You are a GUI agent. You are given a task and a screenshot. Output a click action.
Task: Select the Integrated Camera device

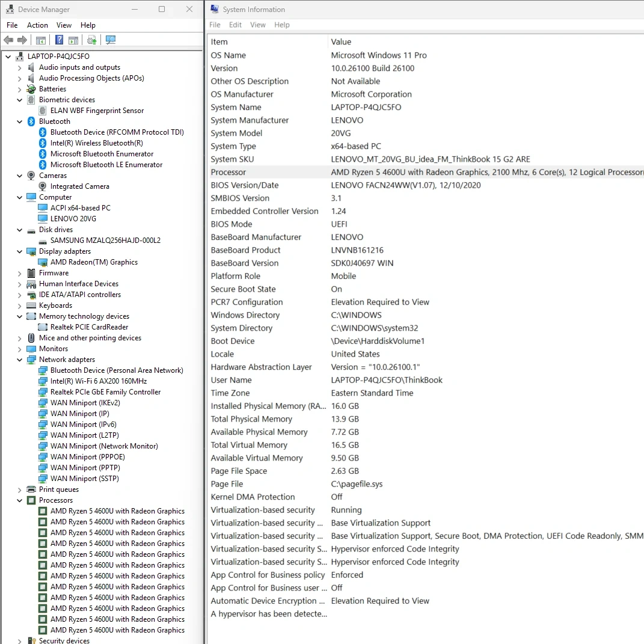click(x=79, y=186)
